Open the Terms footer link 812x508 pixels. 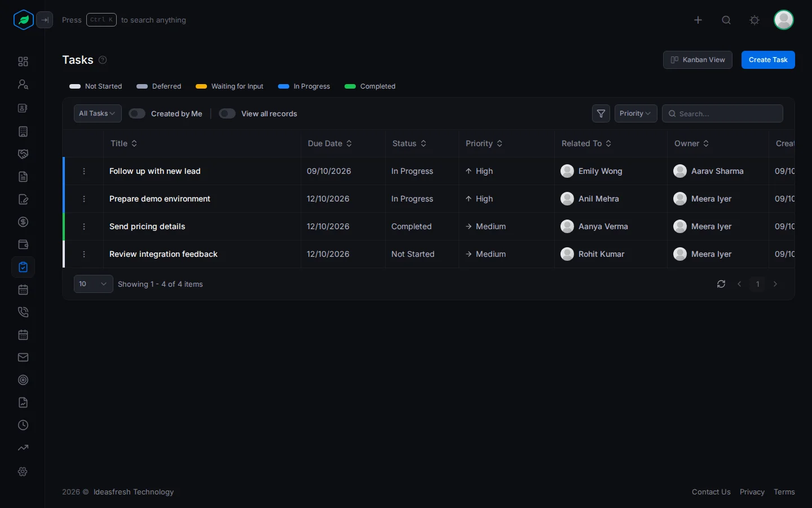(x=784, y=492)
